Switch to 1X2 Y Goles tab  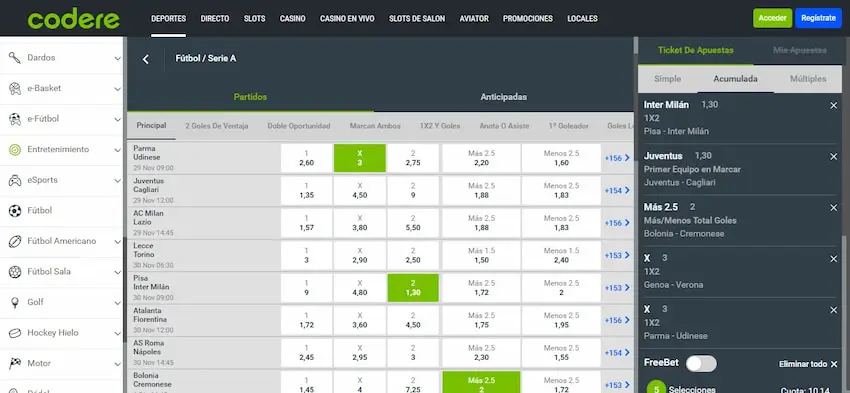440,126
